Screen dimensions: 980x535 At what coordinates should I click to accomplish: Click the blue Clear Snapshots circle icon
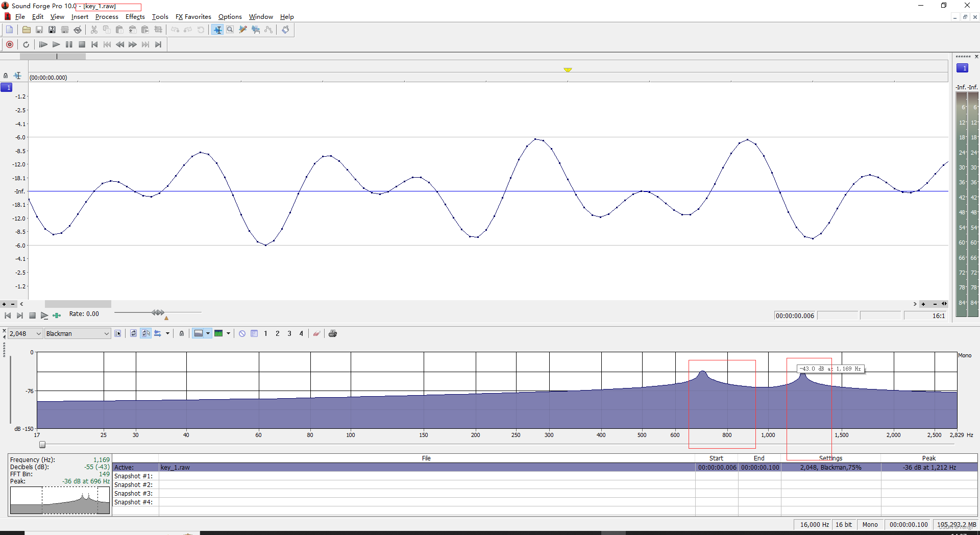(x=242, y=333)
